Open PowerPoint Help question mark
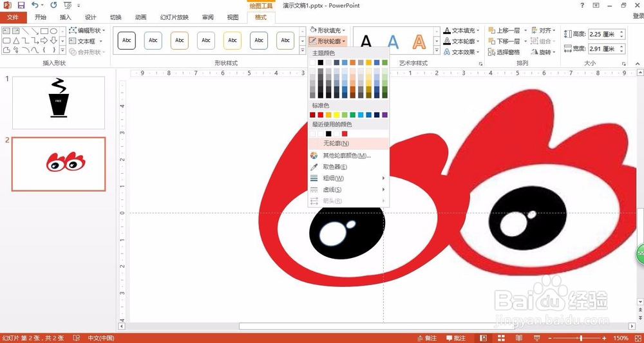 coord(582,5)
